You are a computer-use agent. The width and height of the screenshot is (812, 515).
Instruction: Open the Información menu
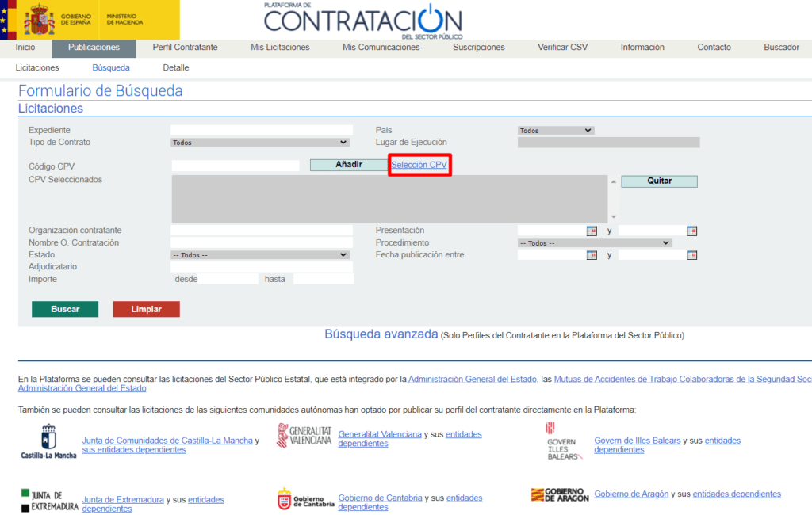coord(642,47)
